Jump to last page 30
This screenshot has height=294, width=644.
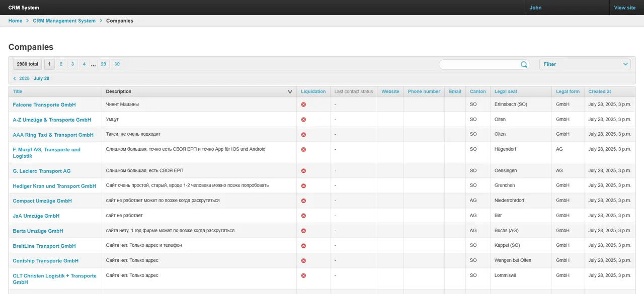point(117,64)
